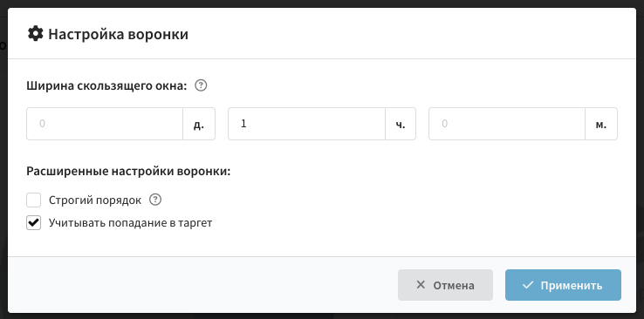Cancel the dialog with Отмена

445,285
